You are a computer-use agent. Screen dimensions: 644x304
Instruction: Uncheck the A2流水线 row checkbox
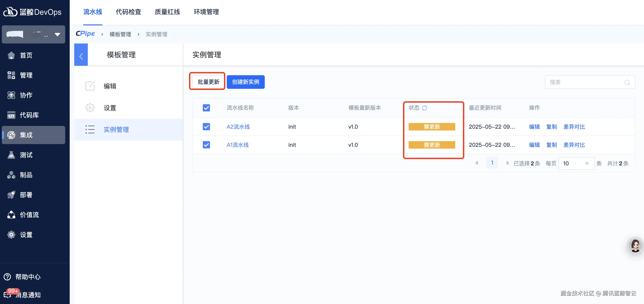point(206,127)
